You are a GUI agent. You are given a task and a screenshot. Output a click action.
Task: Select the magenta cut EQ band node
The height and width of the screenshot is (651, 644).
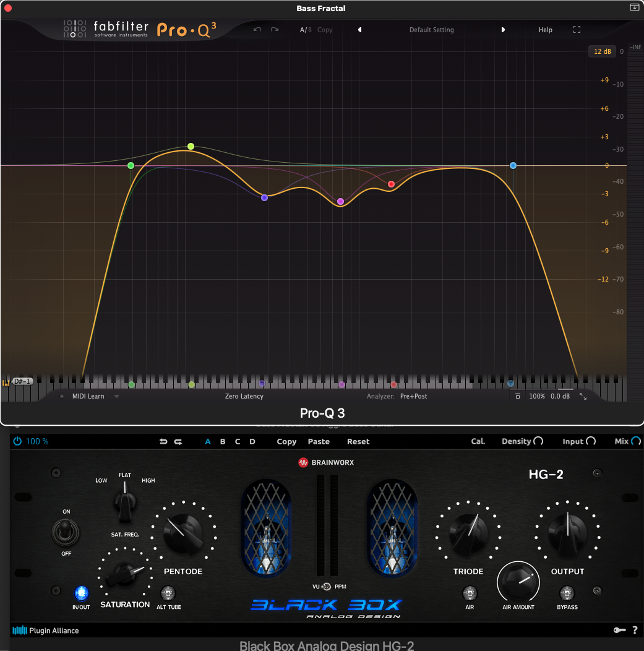(x=341, y=201)
